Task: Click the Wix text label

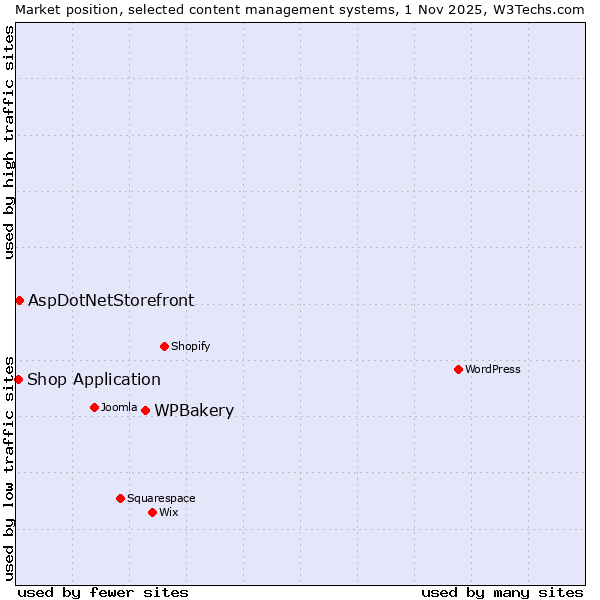Action: click(168, 512)
